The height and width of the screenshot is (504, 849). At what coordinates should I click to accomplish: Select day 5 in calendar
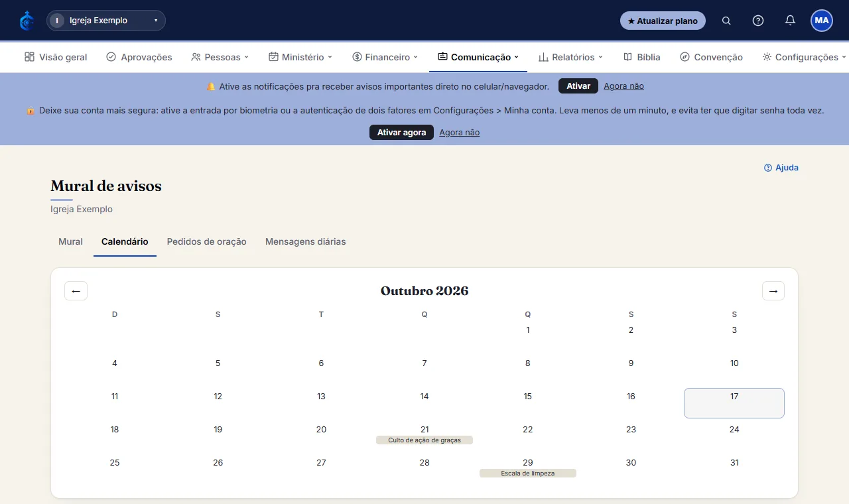(x=218, y=363)
